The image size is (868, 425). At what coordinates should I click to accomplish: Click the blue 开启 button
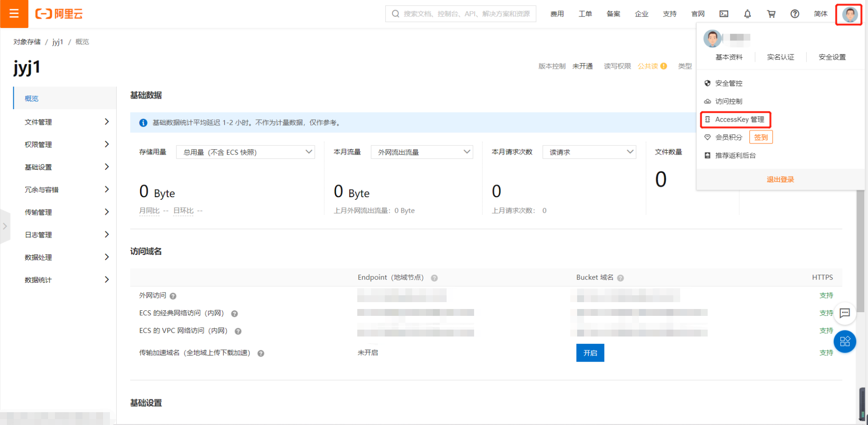590,353
